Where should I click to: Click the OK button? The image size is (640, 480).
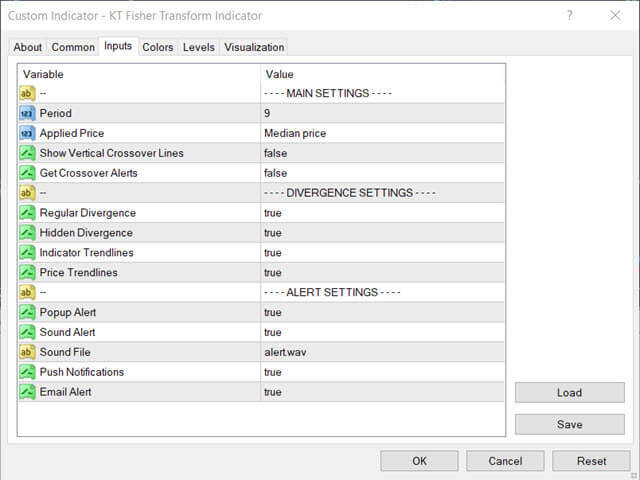coord(419,461)
